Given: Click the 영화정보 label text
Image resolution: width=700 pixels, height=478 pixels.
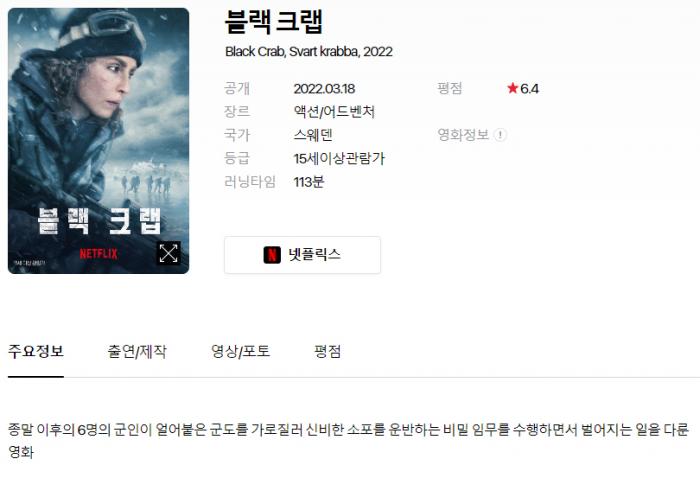Looking at the screenshot, I should pyautogui.click(x=463, y=135).
